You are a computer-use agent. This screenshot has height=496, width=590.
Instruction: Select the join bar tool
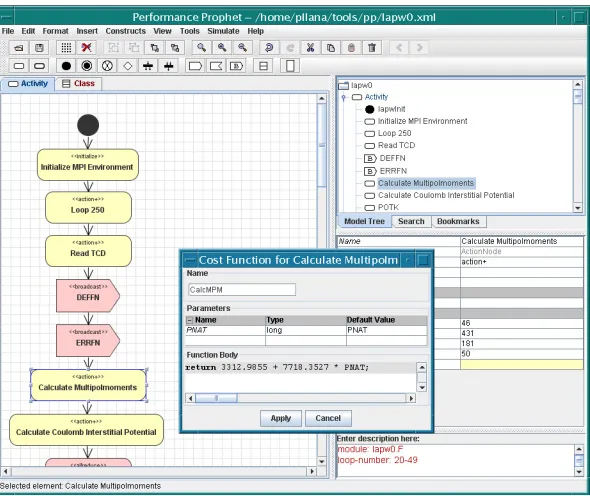click(169, 66)
